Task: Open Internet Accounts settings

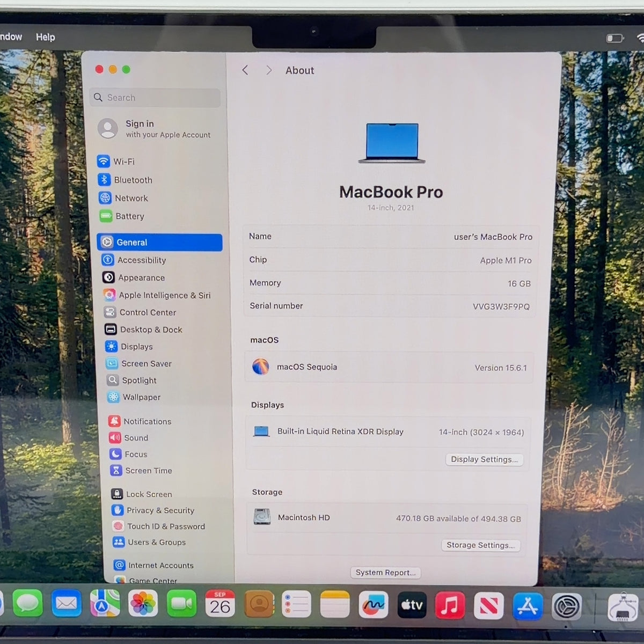Action: (153, 565)
